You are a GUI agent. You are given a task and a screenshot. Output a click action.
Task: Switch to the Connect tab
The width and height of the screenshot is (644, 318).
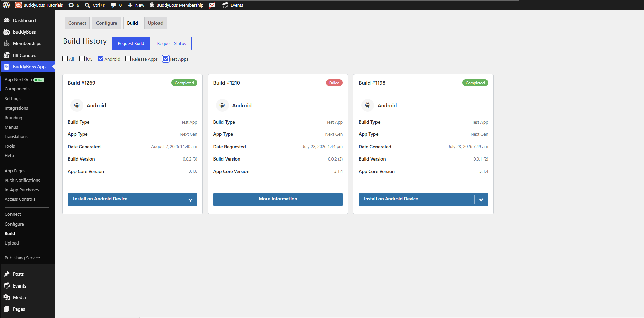click(x=77, y=23)
